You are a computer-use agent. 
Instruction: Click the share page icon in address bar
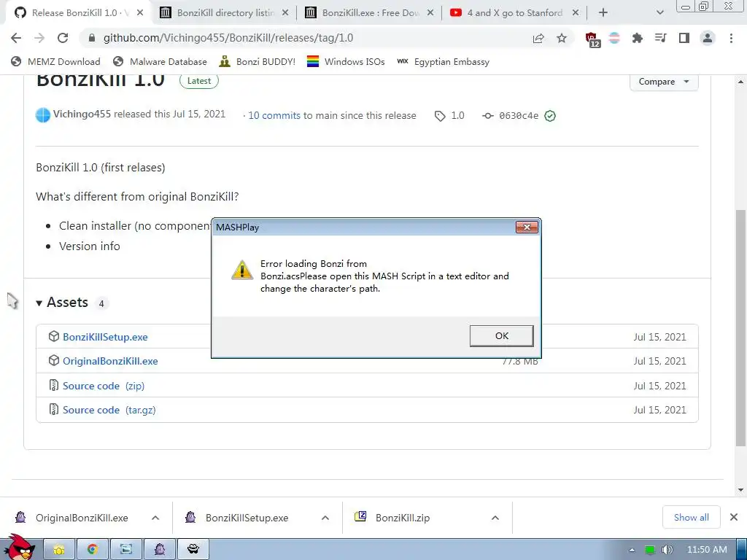pyautogui.click(x=538, y=38)
